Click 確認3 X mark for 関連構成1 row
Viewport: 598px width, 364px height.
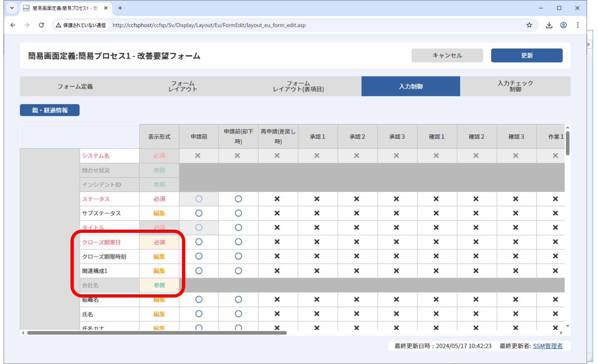coord(516,271)
